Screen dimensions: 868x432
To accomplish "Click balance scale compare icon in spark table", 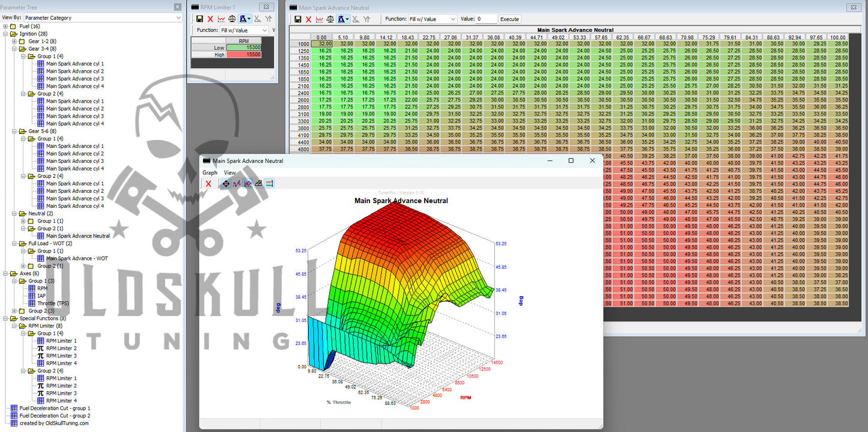I will click(x=330, y=19).
